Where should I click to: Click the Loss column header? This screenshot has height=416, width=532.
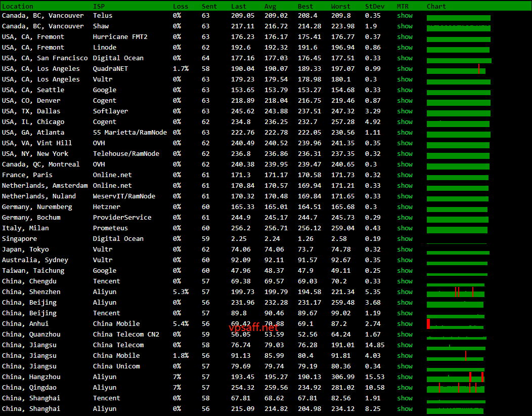pyautogui.click(x=181, y=6)
